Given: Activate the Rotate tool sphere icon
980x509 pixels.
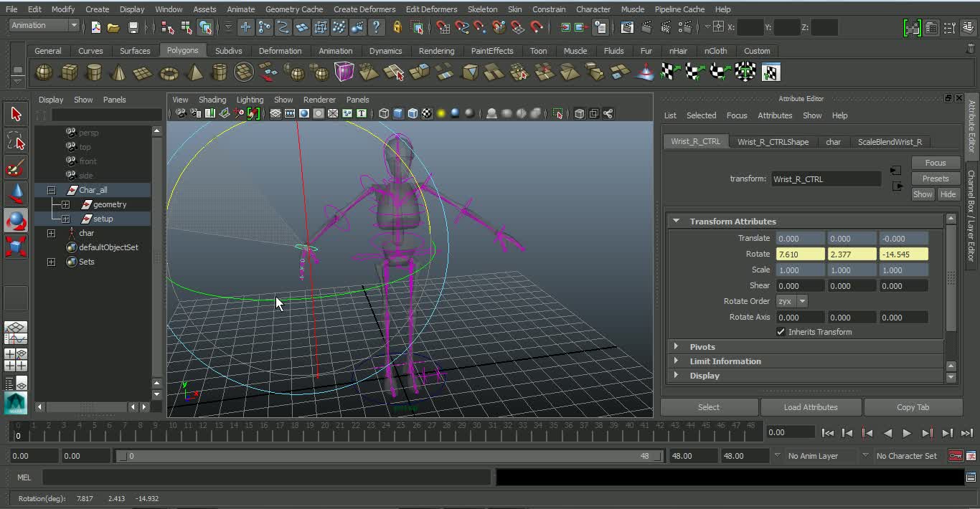Looking at the screenshot, I should (16, 221).
